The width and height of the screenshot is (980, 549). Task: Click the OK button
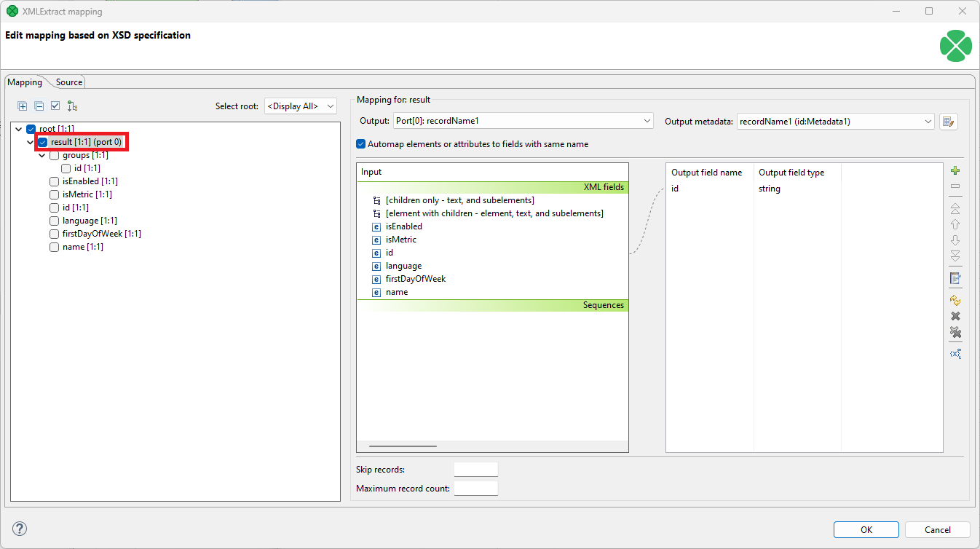(866, 529)
